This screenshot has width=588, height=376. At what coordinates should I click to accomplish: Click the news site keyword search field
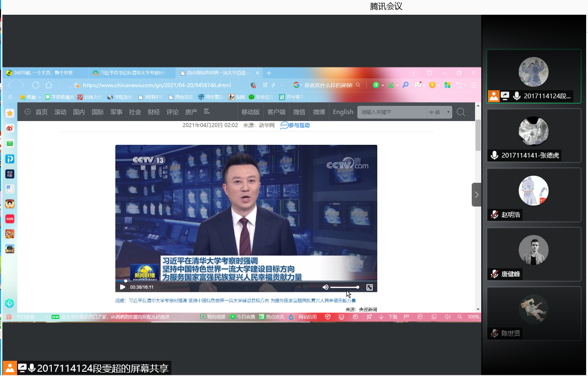pos(392,113)
